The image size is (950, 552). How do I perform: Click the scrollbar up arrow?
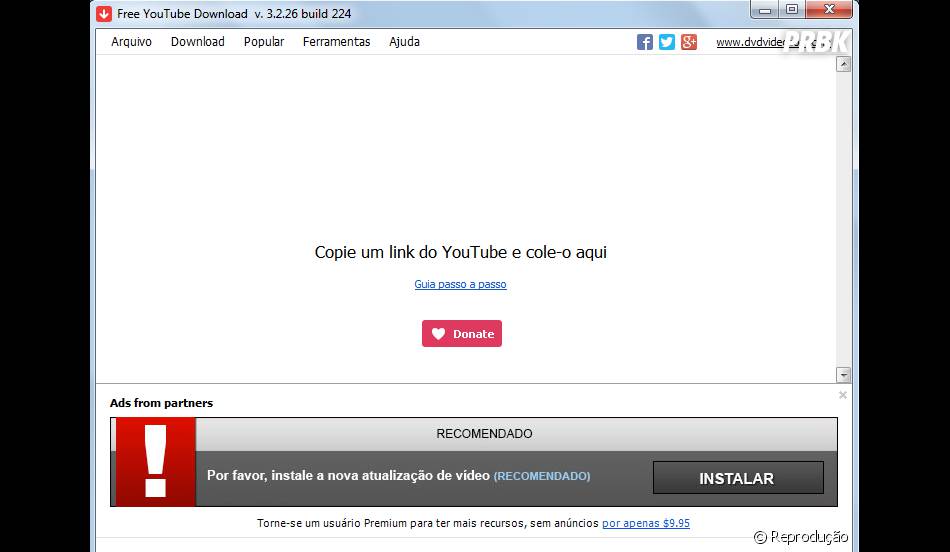click(x=843, y=64)
